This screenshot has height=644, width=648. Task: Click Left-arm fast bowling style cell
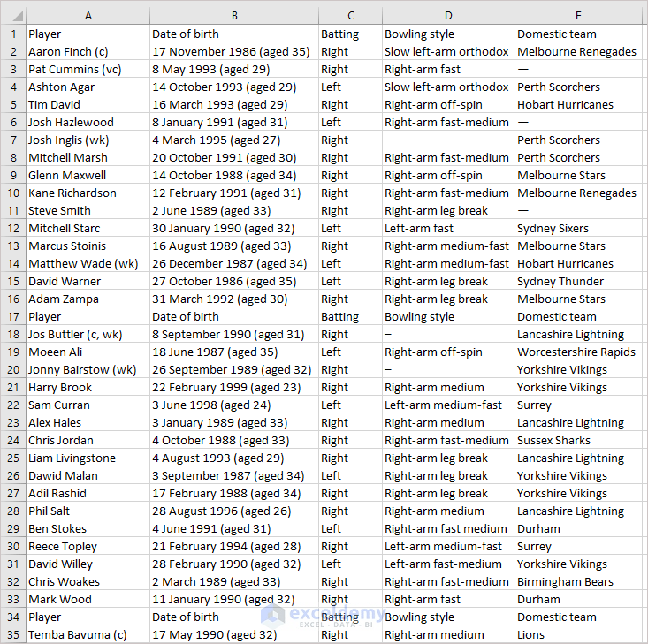tap(448, 229)
